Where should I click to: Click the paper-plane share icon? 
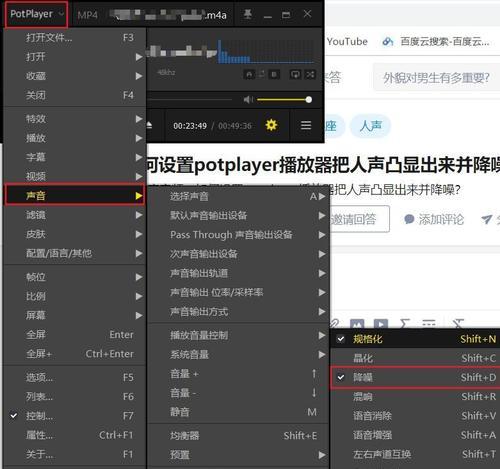(487, 219)
